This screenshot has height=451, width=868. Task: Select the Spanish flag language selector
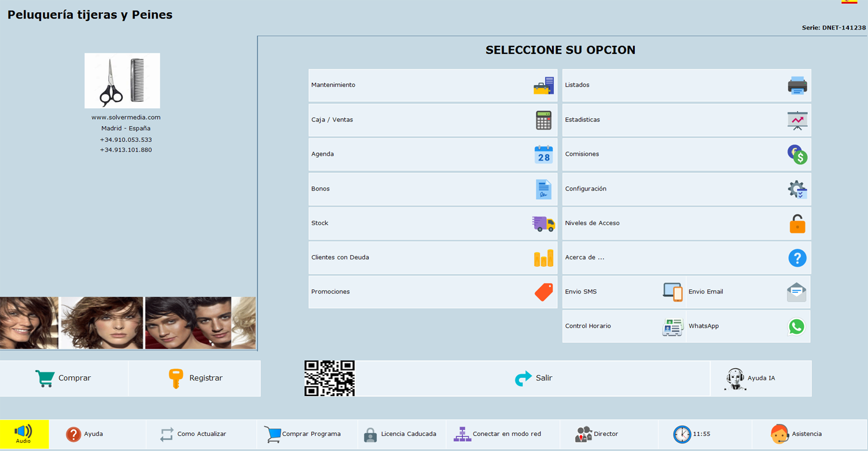(x=849, y=2)
